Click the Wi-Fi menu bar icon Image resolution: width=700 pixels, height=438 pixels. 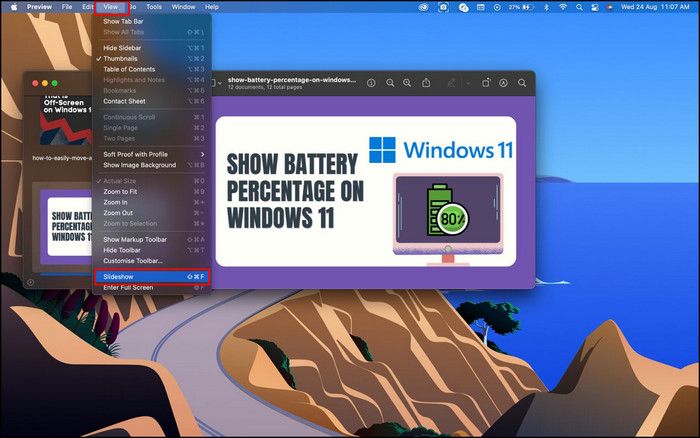563,7
